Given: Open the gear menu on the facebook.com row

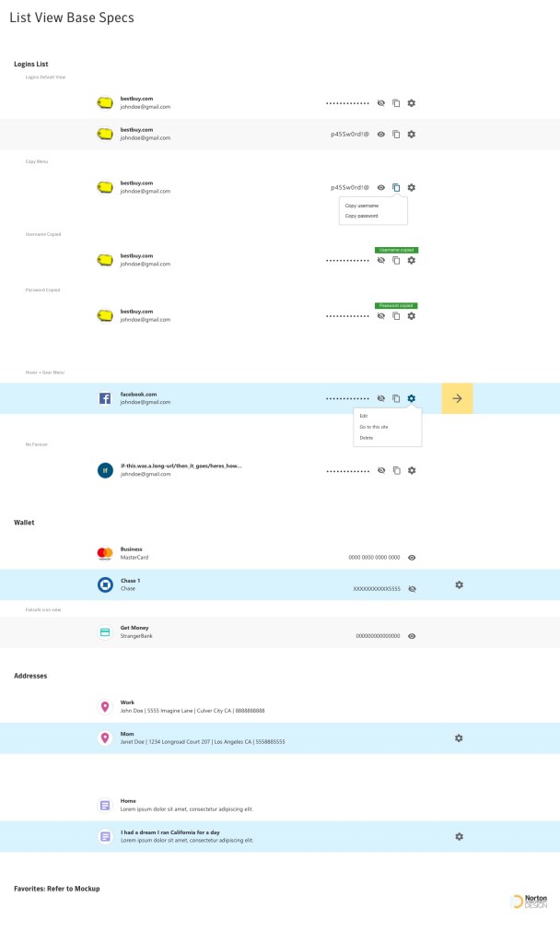Looking at the screenshot, I should (x=412, y=398).
